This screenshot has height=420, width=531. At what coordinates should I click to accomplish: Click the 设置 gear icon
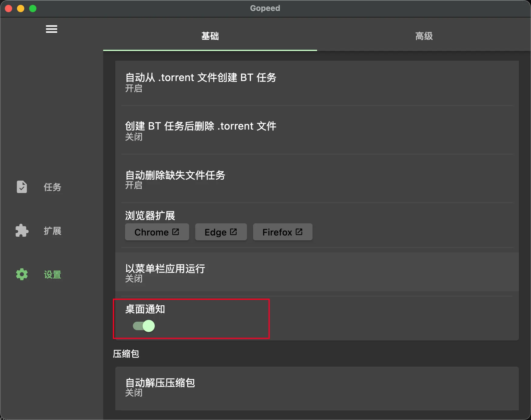(x=22, y=274)
